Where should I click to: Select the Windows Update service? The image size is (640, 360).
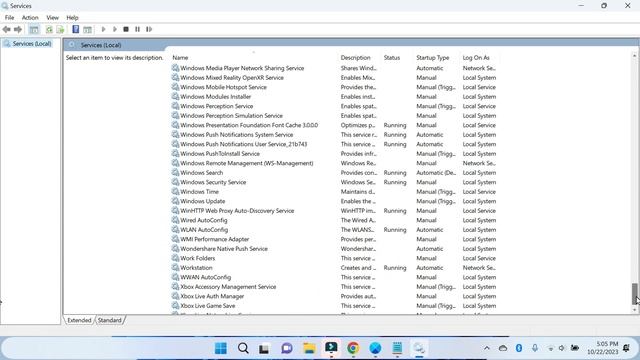(202, 201)
